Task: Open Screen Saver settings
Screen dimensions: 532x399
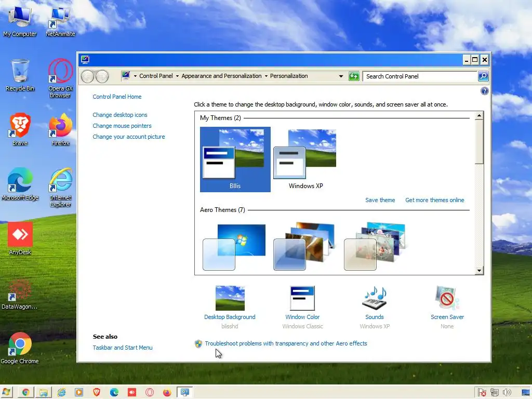Action: click(447, 308)
